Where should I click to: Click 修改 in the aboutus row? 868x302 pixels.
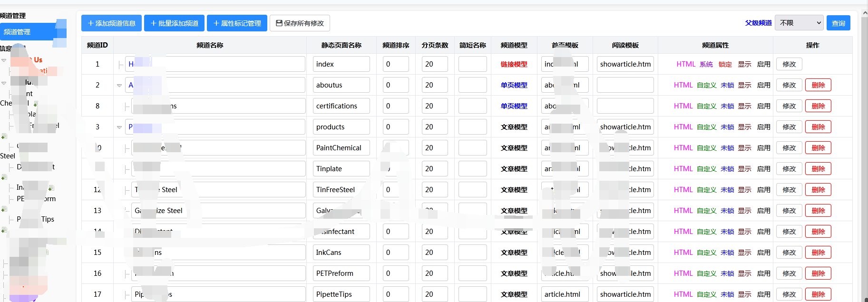click(789, 85)
